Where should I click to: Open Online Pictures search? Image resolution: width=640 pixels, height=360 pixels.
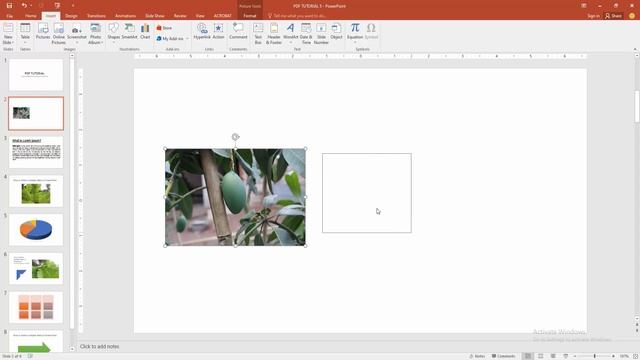(59, 33)
